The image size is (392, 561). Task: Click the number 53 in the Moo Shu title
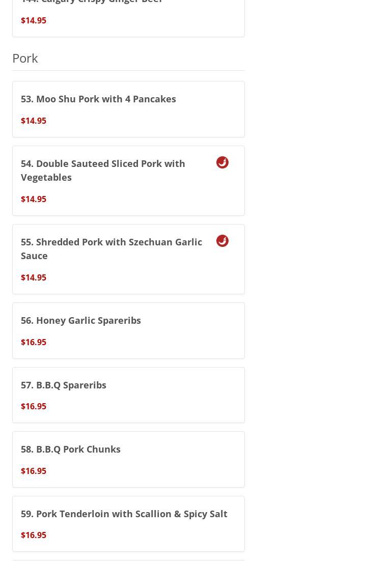[x=27, y=99]
